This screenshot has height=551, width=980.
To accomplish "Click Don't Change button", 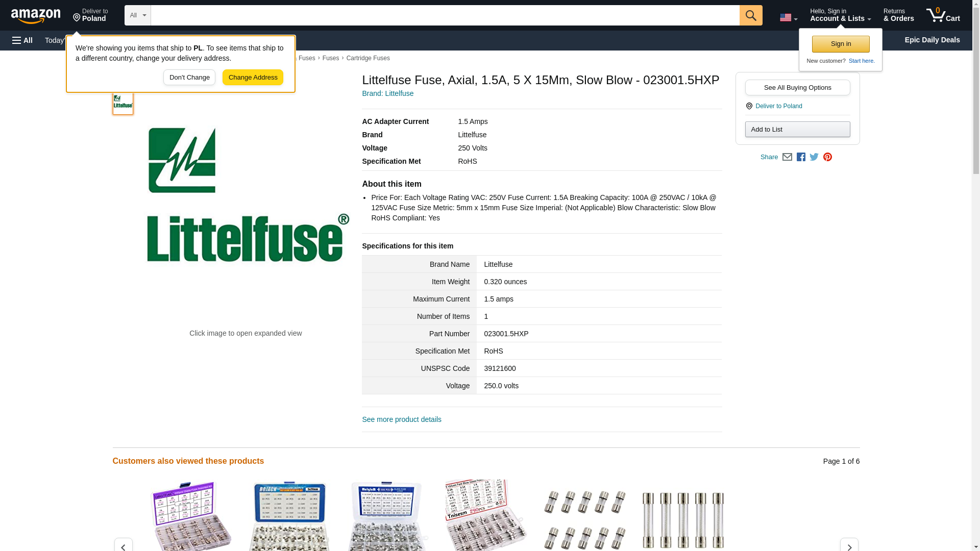I will (189, 78).
